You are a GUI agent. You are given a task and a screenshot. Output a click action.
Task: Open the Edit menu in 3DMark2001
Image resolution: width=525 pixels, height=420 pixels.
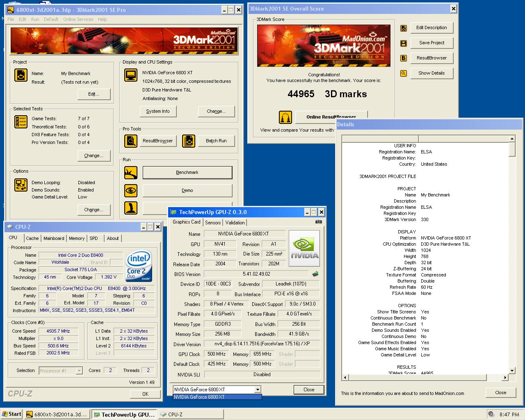coord(23,19)
